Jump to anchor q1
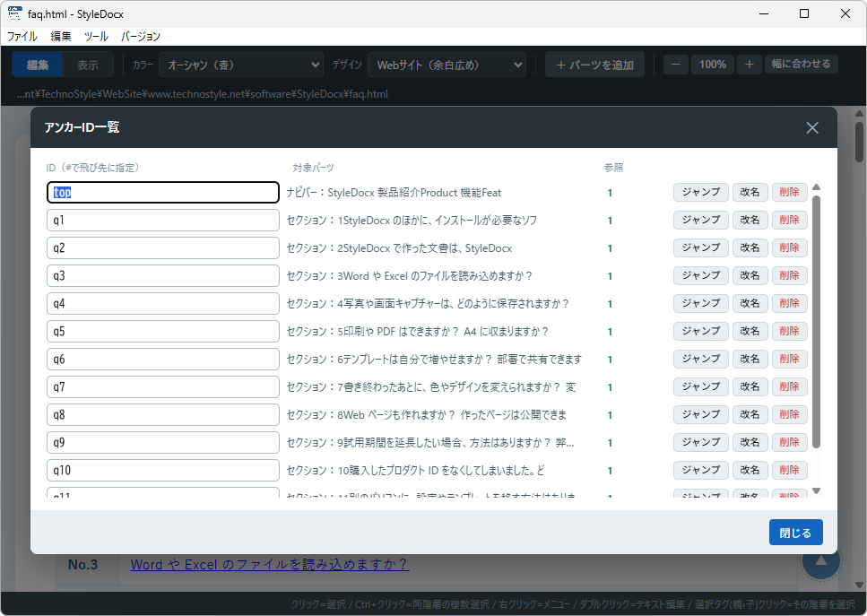 (x=700, y=220)
